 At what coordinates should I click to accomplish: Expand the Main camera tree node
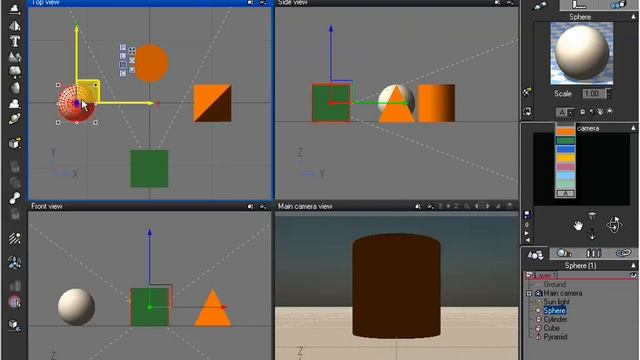(529, 293)
